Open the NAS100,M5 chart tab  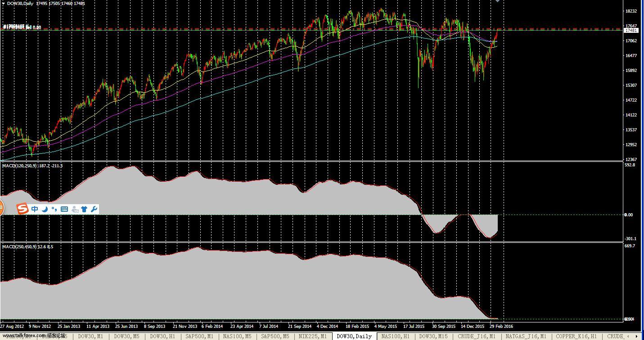[x=238, y=336]
